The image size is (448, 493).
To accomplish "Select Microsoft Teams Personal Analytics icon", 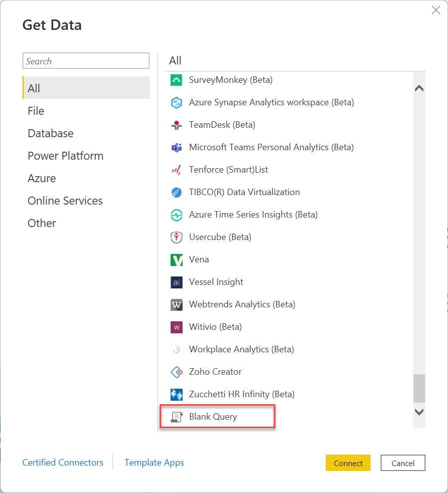I will [177, 147].
